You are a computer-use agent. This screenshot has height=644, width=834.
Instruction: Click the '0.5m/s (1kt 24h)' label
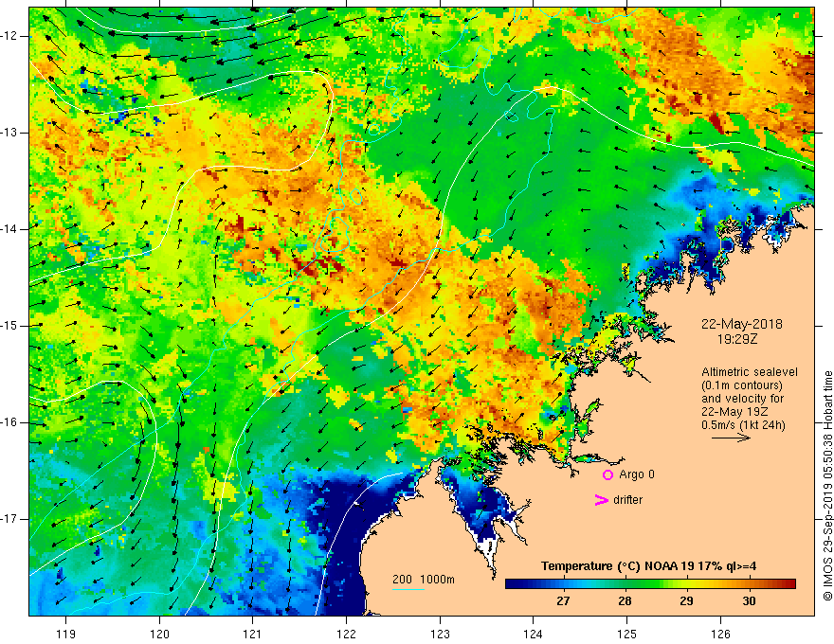743,425
